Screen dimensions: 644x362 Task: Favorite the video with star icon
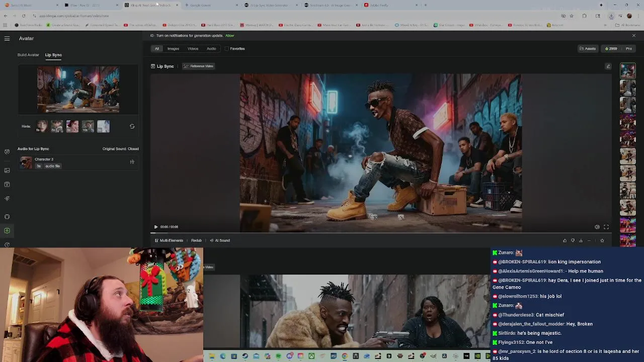pos(602,241)
